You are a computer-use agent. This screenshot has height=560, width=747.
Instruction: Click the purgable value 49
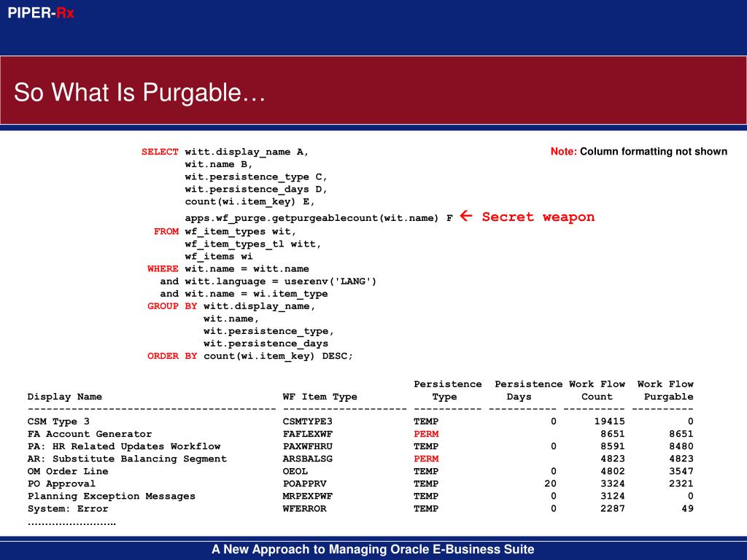687,508
